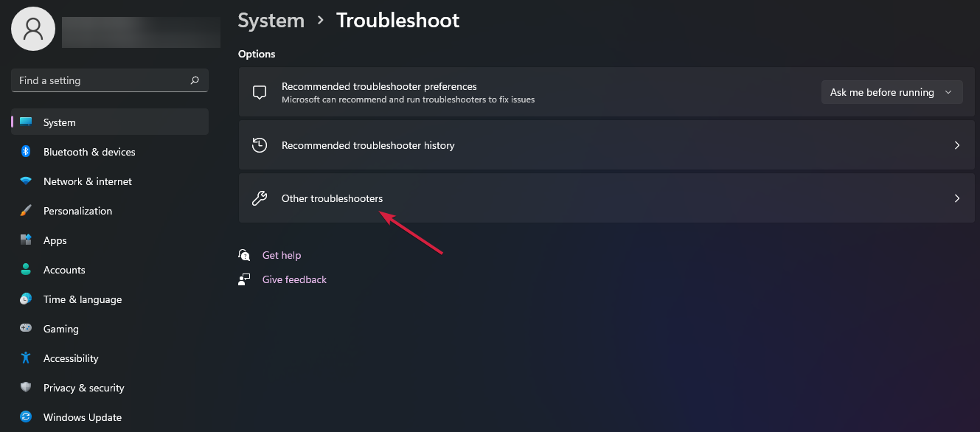Expand Recommended troubleshooter history chevron
Screen dimensions: 980x432
coord(957,145)
